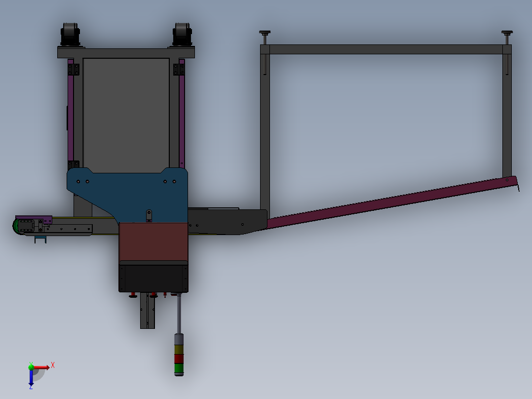Select the black conveyor guard joining the chute
This screenshot has width=532, height=399.
pyautogui.click(x=228, y=222)
